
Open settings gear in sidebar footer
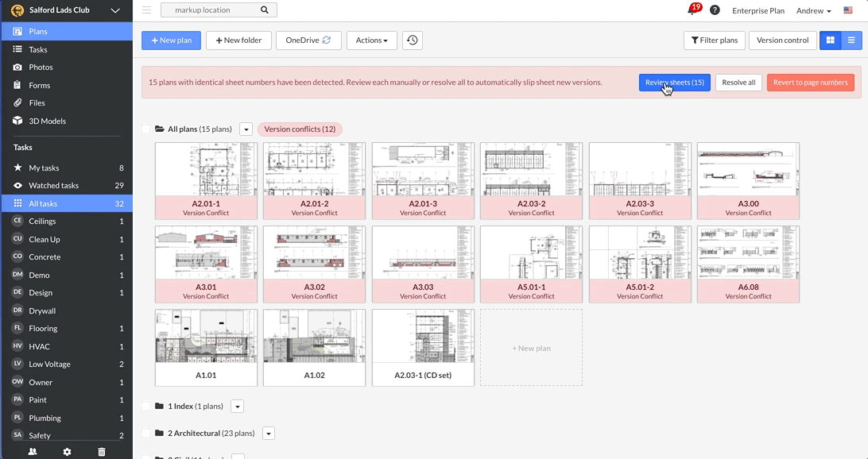pyautogui.click(x=67, y=451)
